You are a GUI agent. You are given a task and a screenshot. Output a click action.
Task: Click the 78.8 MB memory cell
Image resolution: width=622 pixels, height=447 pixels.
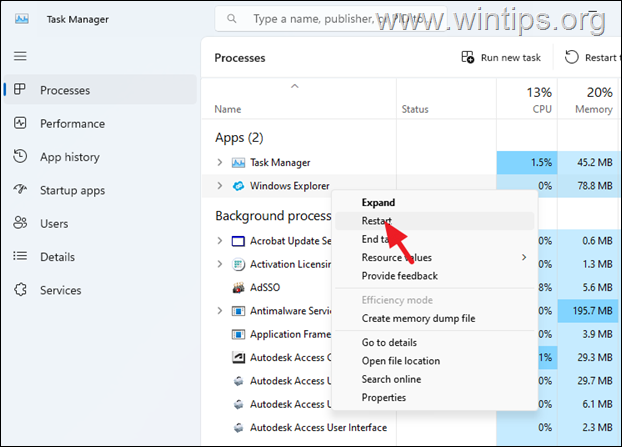point(588,186)
